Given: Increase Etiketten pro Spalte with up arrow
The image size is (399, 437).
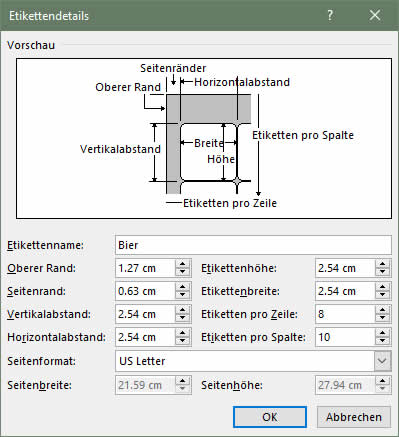Looking at the screenshot, I should tap(382, 333).
